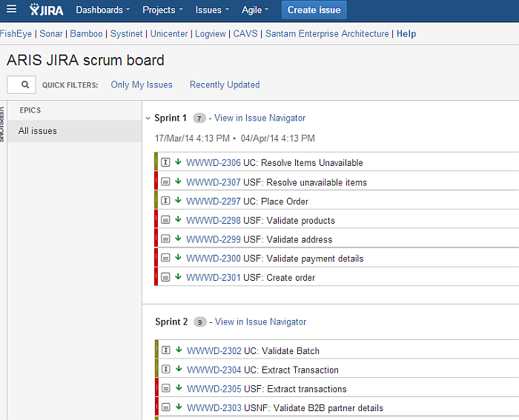Click the red color bar of WWWD-2299
The image size is (519, 420).
tap(156, 238)
